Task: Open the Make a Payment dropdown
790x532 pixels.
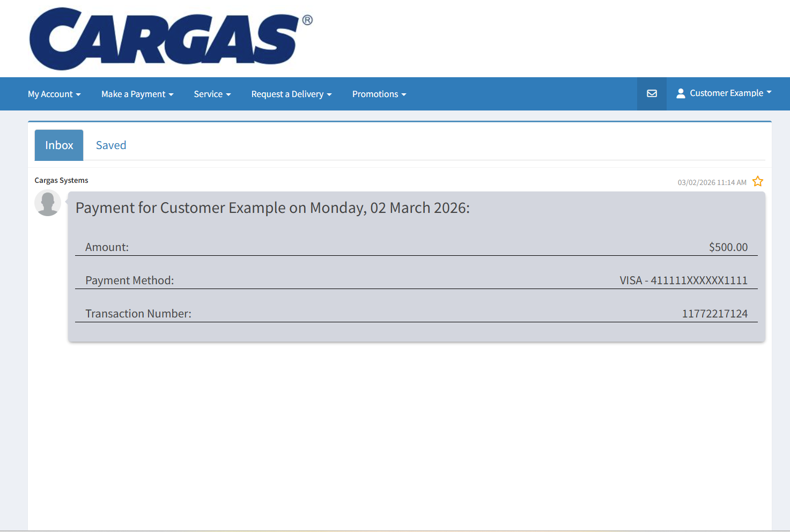Action: tap(137, 94)
